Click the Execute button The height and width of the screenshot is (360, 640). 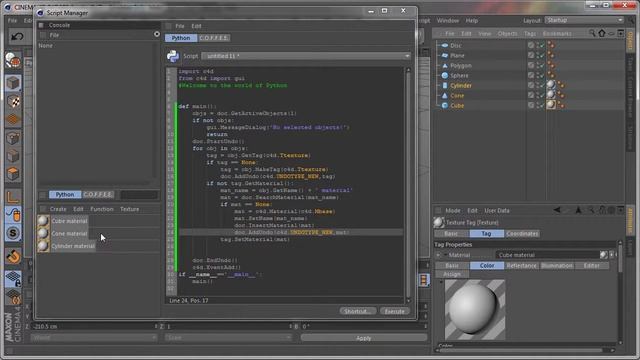pos(394,311)
